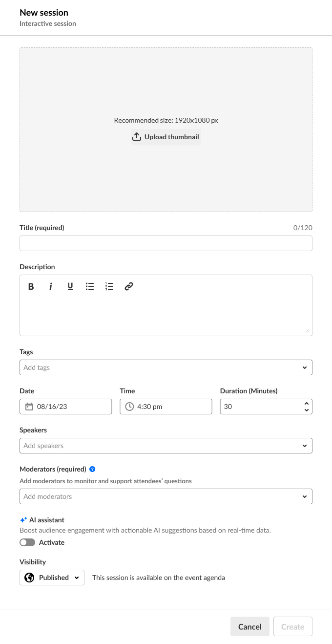The height and width of the screenshot is (644, 332).
Task: Insert a bulleted list
Action: point(90,287)
